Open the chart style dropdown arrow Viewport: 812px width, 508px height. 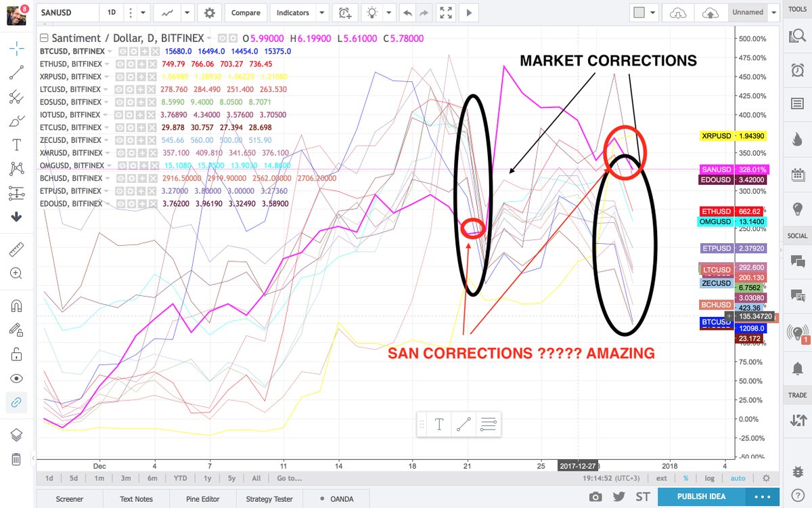(x=187, y=13)
